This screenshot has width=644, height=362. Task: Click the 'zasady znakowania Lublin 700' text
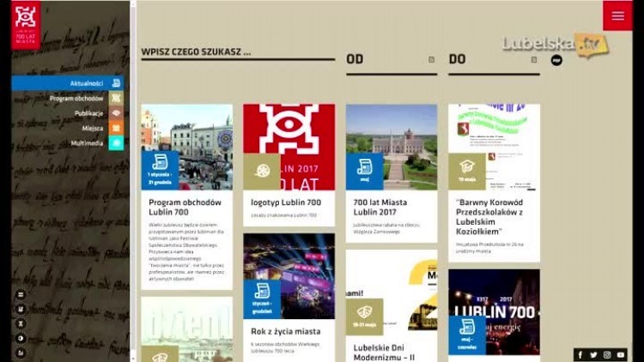tap(283, 215)
